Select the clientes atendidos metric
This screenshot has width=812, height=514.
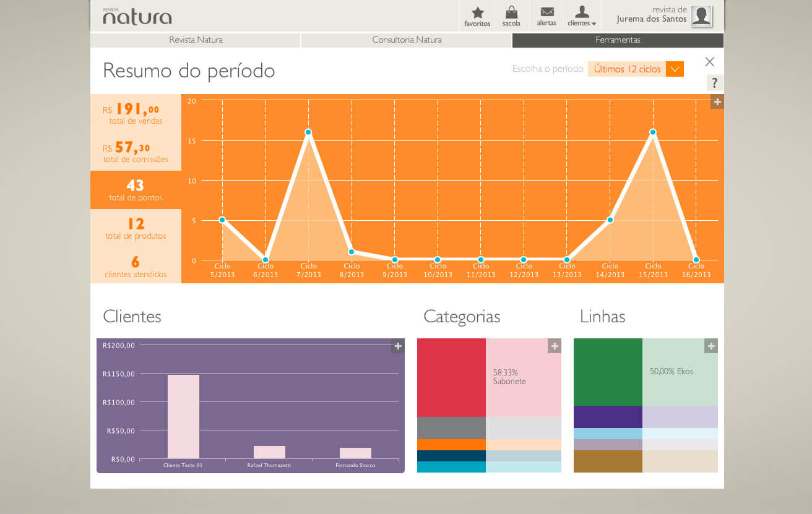[136, 267]
